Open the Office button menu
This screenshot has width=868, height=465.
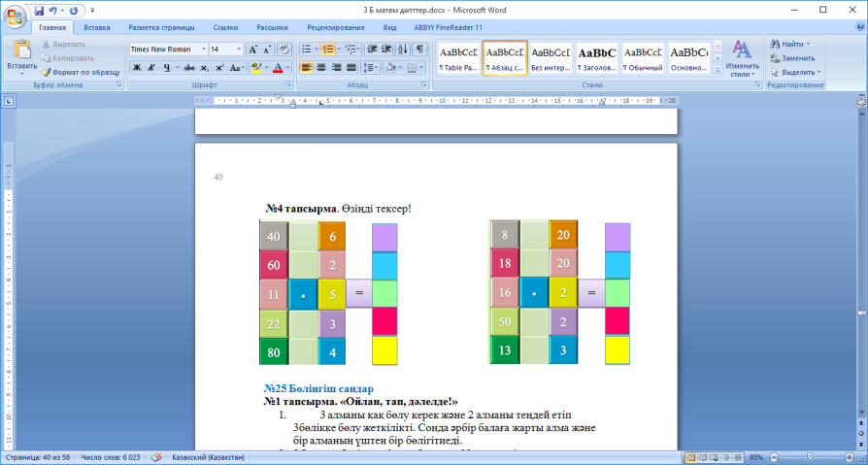click(16, 17)
